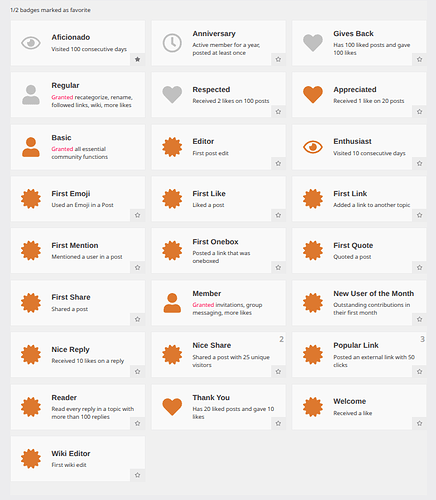Click the gray person icon for Regular
Viewport: 436px width, 500px height.
(31, 95)
